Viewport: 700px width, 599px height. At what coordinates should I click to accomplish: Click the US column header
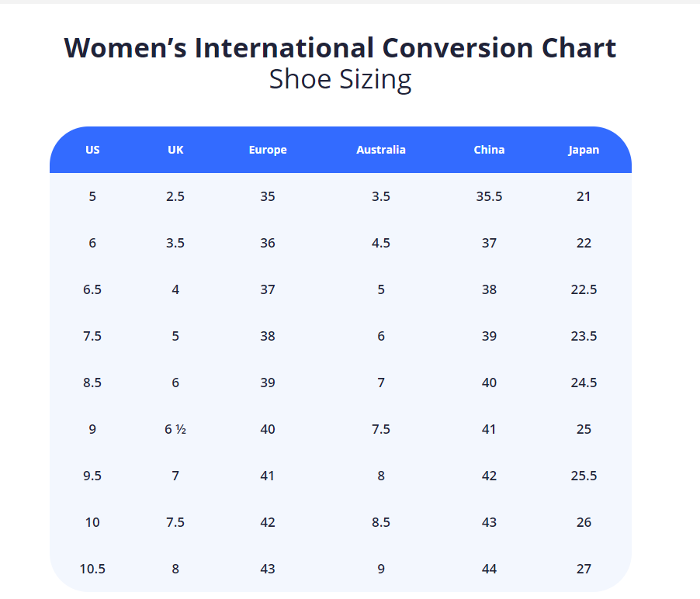click(92, 150)
